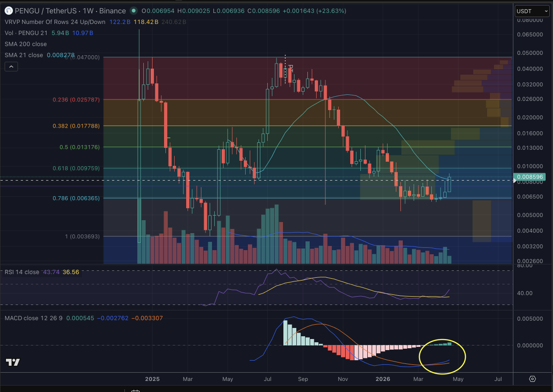Click the 0.005000 price scale label

[x=529, y=215]
